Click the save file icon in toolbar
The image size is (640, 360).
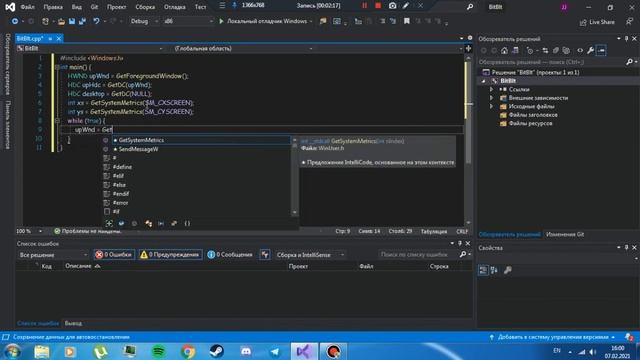tap(72, 21)
